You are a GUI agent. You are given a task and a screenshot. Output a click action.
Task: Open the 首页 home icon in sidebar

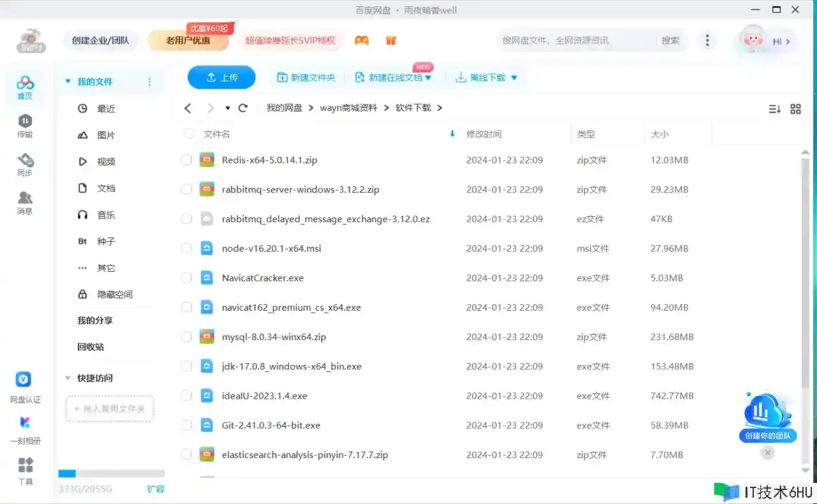[x=25, y=87]
